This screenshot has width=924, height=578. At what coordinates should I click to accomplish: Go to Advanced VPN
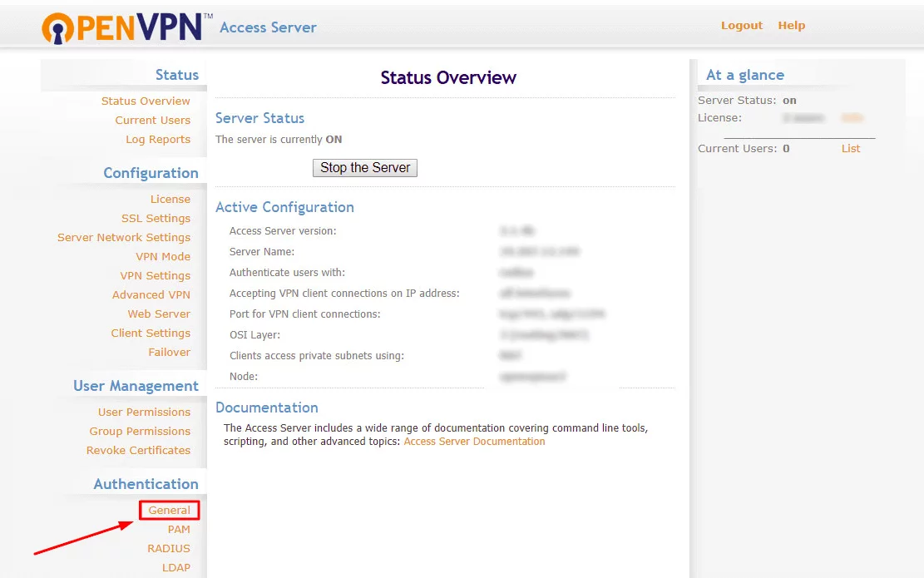[151, 294]
